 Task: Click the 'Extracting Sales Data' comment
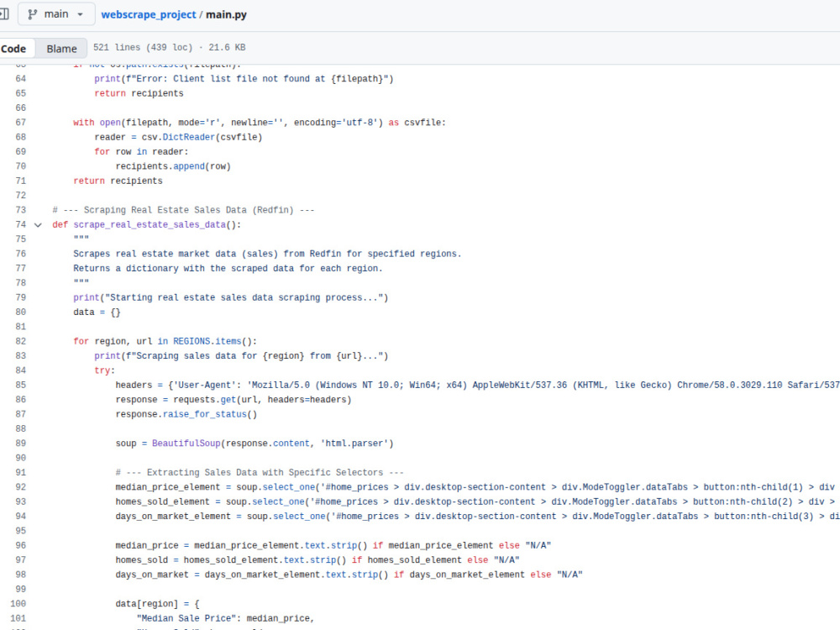tap(260, 472)
